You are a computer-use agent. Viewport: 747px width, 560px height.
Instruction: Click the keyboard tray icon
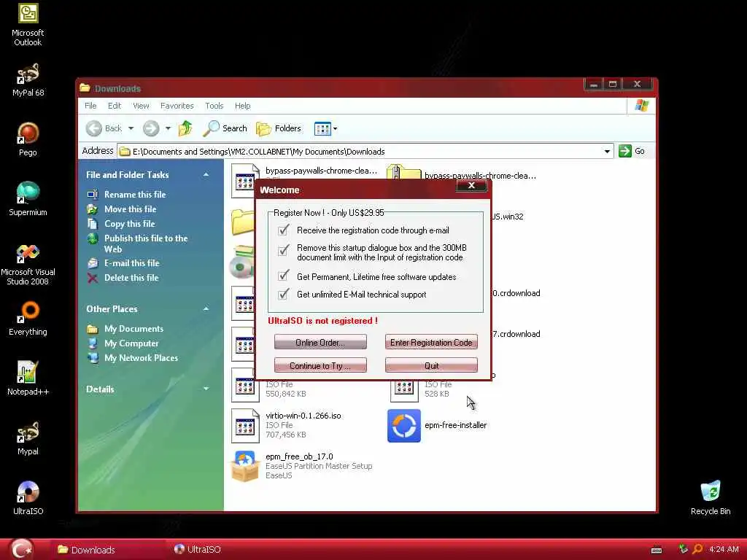657,550
